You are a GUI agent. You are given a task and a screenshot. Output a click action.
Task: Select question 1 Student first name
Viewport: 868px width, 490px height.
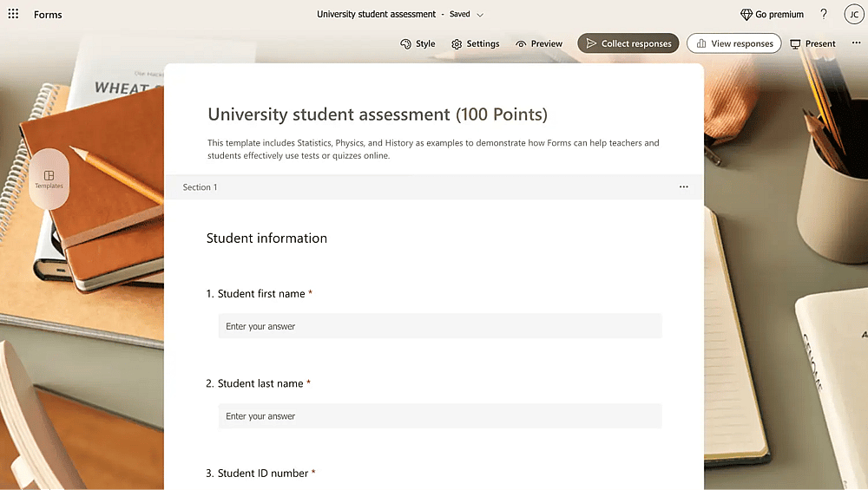[x=259, y=294]
